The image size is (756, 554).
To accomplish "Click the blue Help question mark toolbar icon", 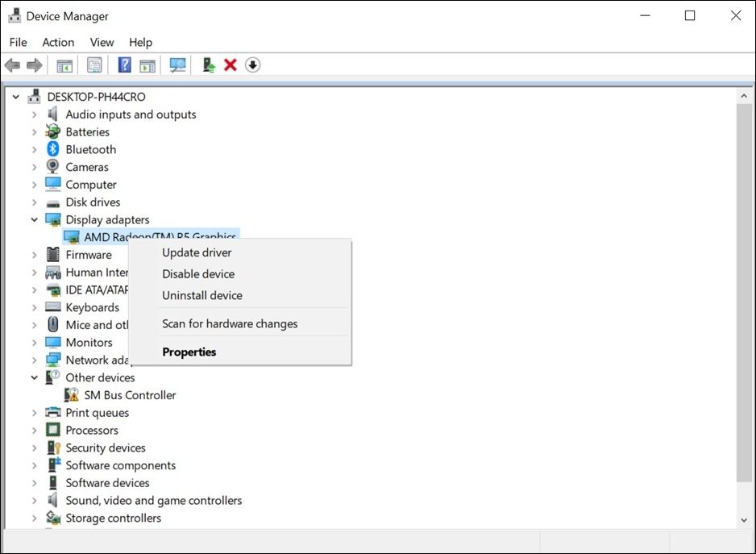I will (x=125, y=65).
